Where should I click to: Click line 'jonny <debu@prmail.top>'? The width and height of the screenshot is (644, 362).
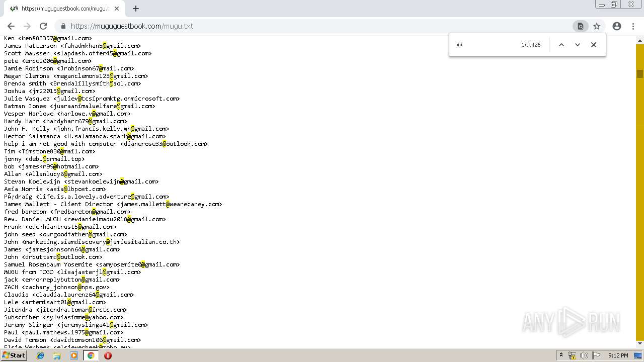coord(44,159)
